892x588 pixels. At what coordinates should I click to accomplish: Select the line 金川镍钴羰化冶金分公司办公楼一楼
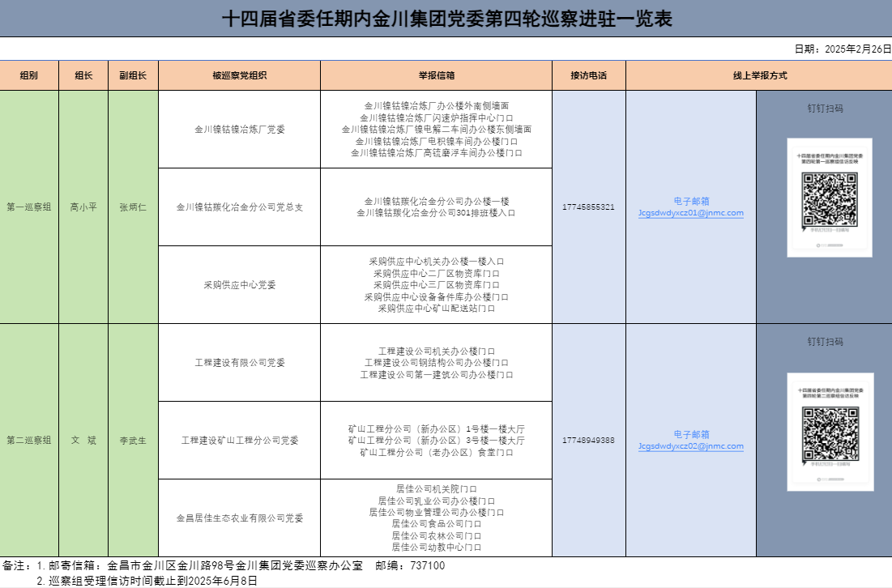coord(437,202)
